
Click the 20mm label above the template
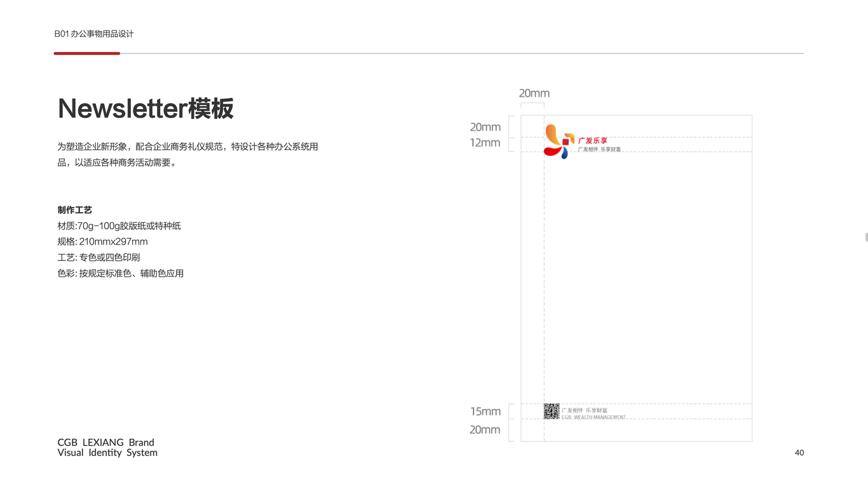[x=534, y=93]
